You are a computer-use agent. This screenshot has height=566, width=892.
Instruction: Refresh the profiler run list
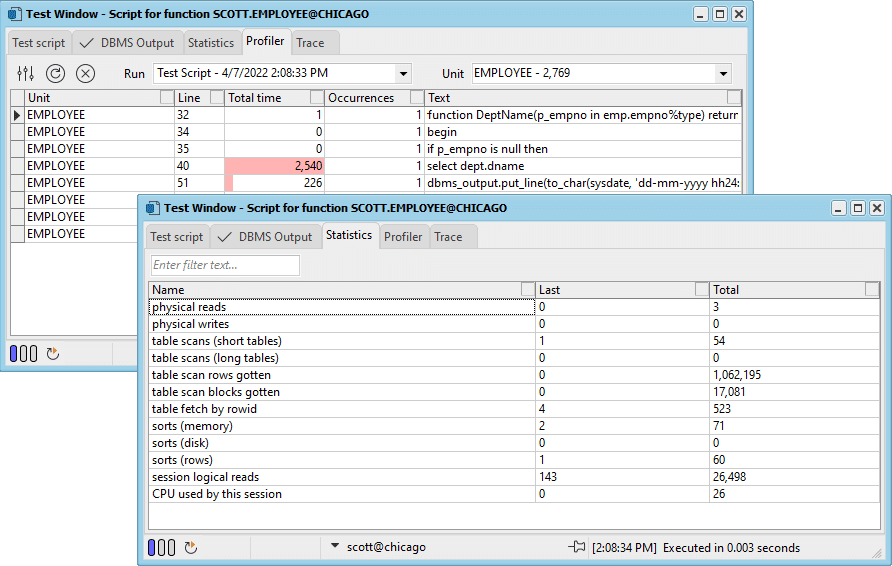(x=55, y=73)
